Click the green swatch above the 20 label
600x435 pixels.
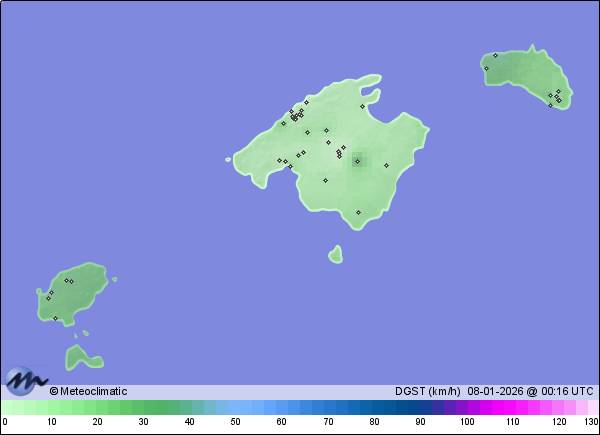tap(98, 407)
